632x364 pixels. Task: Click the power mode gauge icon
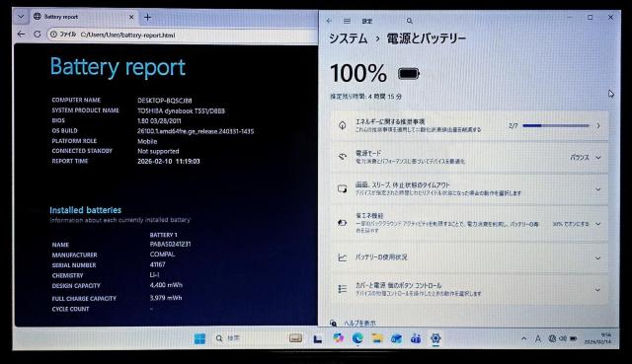(x=343, y=157)
